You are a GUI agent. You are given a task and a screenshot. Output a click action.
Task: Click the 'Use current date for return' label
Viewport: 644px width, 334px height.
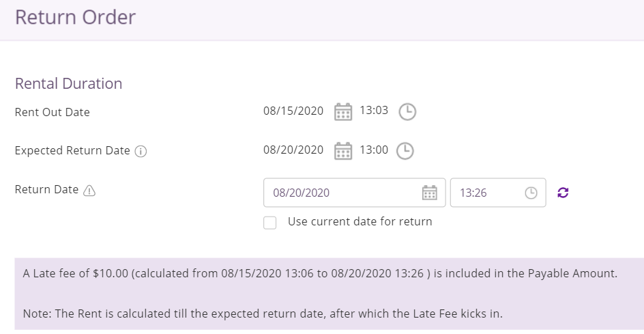[360, 222]
